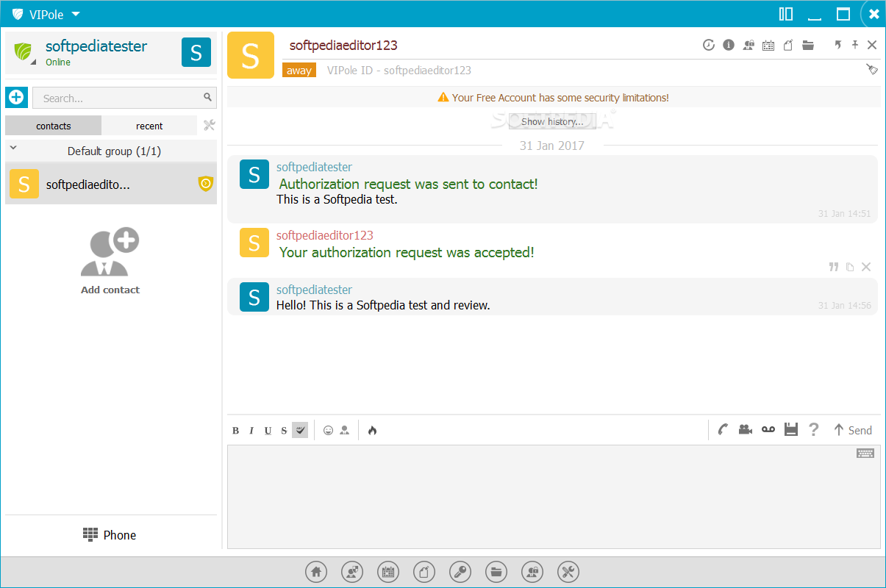Delete the message with the small X icon

click(x=866, y=267)
